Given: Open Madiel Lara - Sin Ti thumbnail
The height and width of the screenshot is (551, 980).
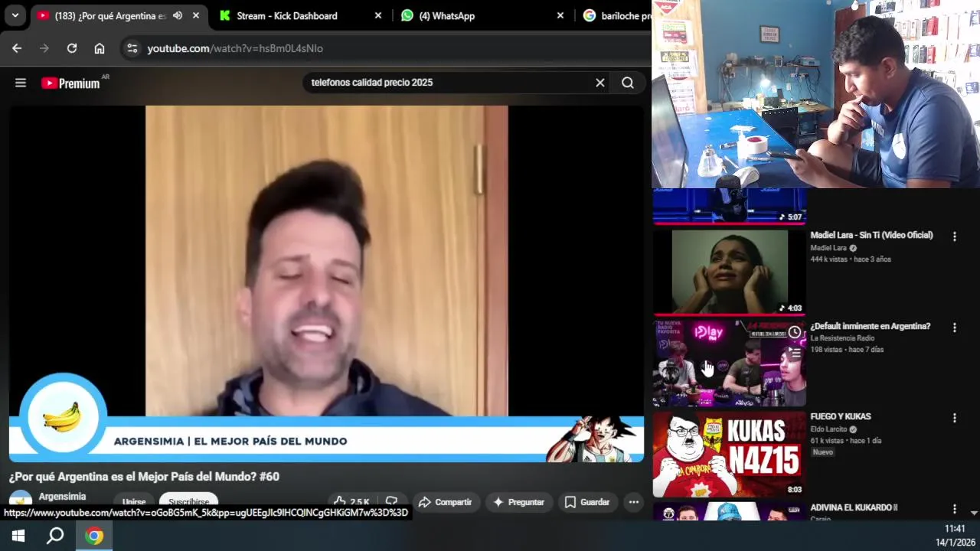Looking at the screenshot, I should (x=729, y=272).
